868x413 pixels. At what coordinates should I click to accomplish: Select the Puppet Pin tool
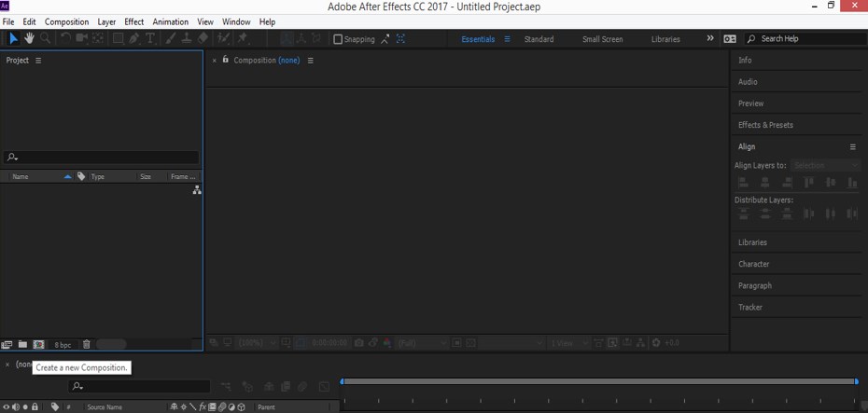pos(242,38)
